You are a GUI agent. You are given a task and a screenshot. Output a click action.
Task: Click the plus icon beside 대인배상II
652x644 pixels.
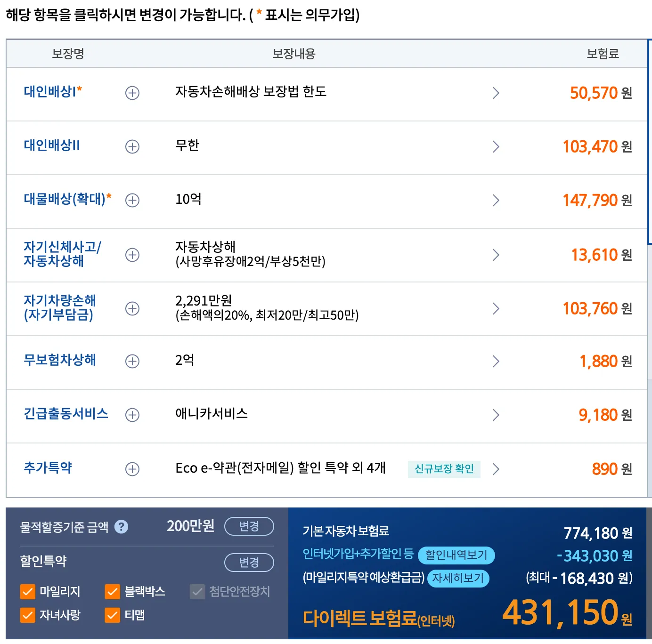pos(132,147)
